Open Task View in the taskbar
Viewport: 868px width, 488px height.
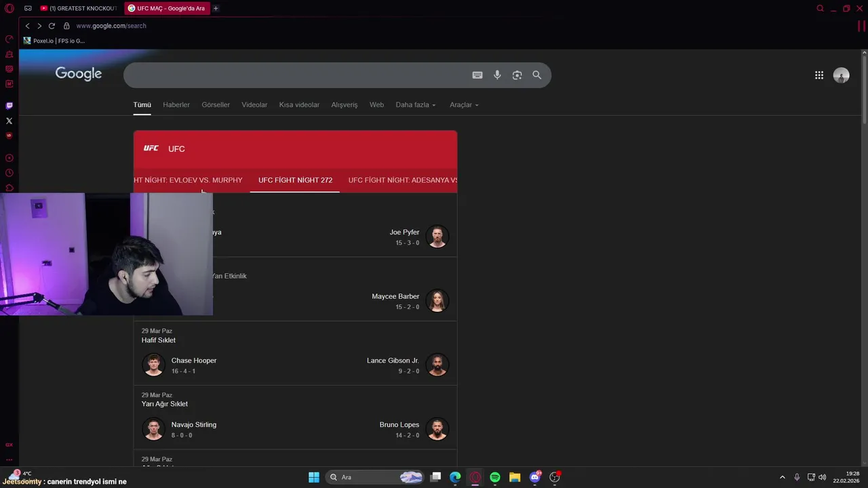[436, 477]
